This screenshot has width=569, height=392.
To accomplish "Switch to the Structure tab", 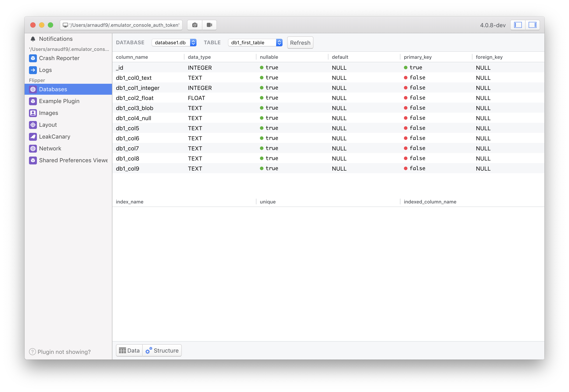I will click(x=162, y=350).
